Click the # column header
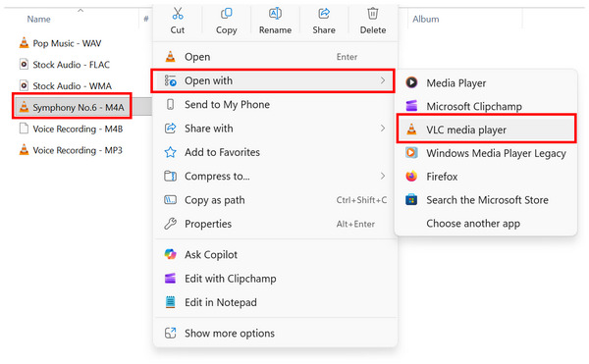 point(145,19)
